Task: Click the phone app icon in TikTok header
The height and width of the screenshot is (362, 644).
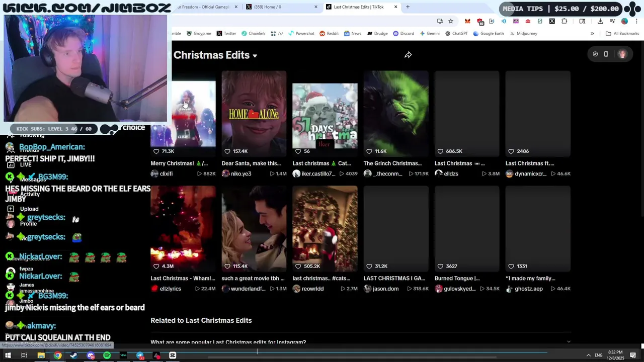Action: point(606,54)
